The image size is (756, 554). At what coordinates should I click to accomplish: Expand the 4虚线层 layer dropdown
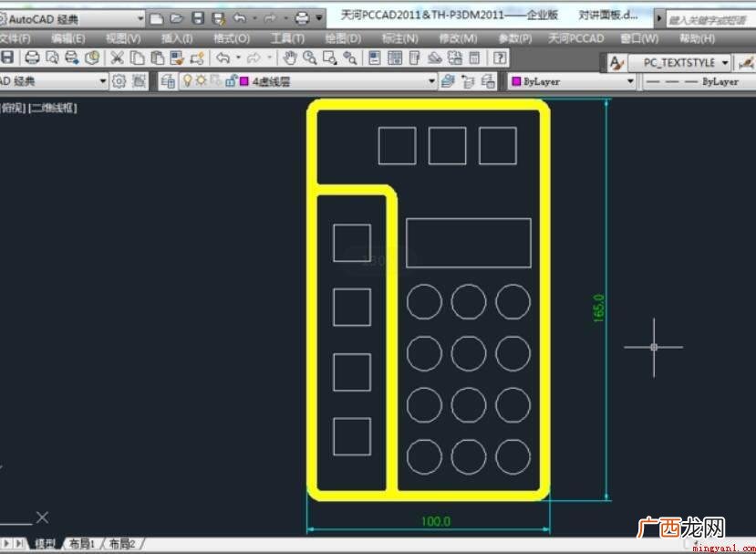click(x=431, y=81)
